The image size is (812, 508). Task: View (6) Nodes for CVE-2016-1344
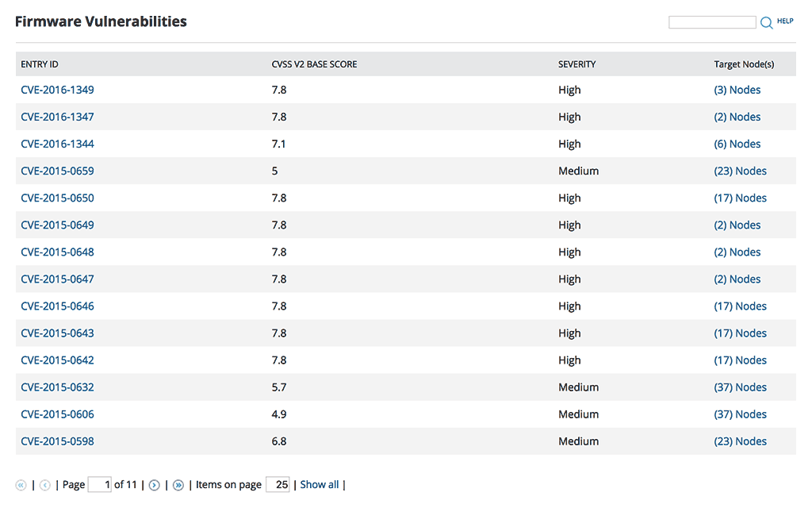click(737, 144)
